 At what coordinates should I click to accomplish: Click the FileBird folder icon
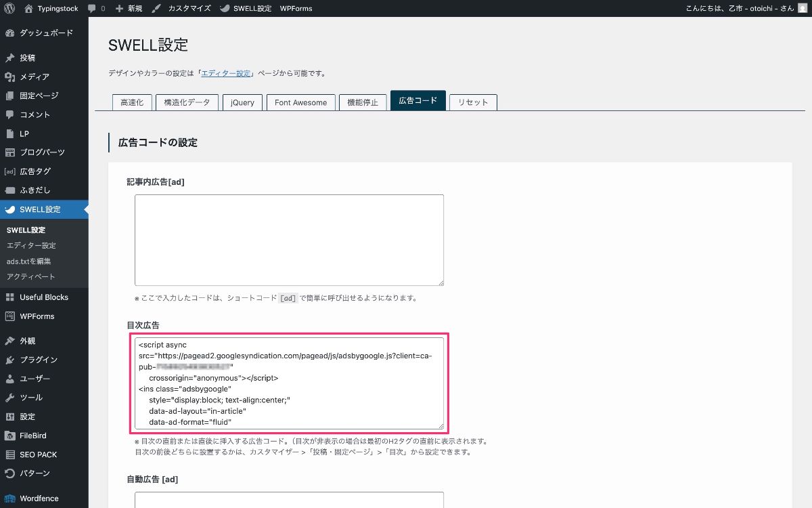(9, 436)
